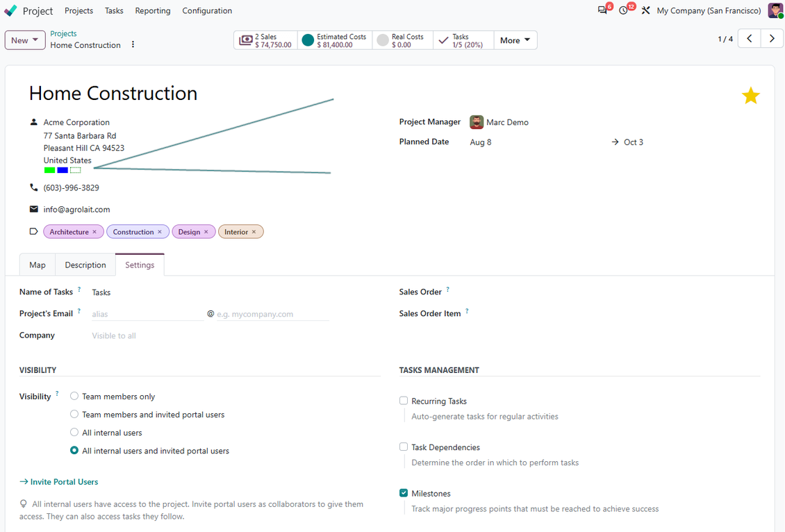Click the planned start date Aug 8

481,142
